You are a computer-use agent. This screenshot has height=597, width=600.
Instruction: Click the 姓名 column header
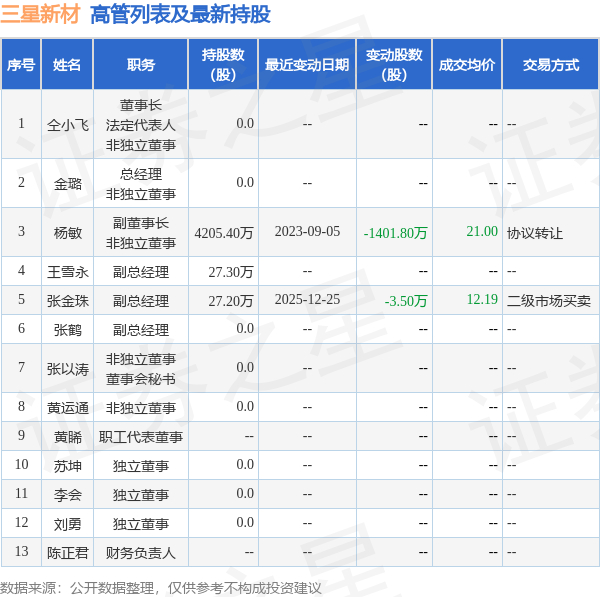tap(67, 64)
